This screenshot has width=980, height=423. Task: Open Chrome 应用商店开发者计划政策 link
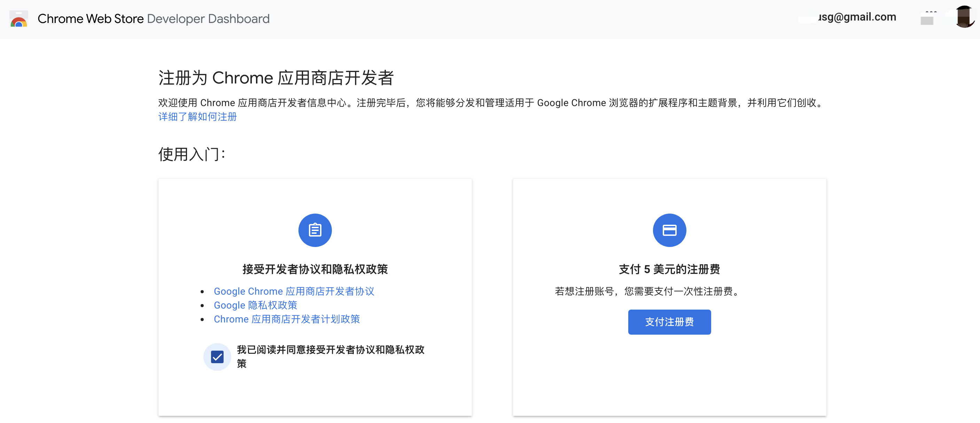(x=287, y=319)
